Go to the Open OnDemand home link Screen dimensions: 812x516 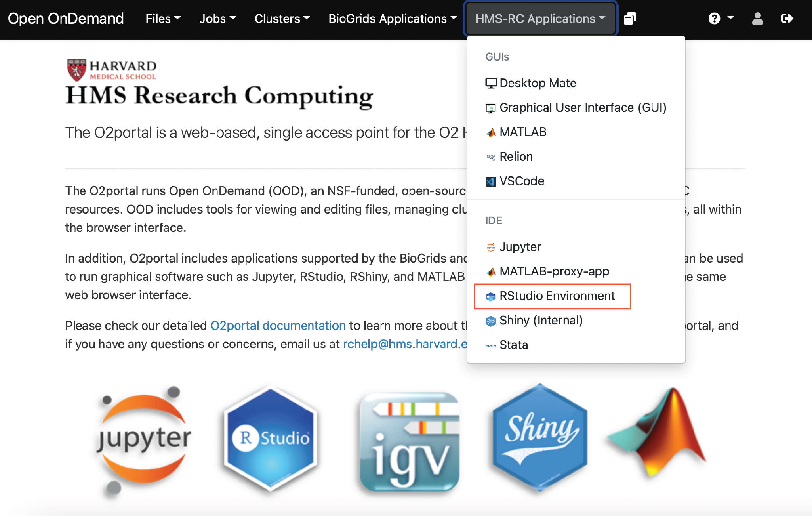coord(66,18)
